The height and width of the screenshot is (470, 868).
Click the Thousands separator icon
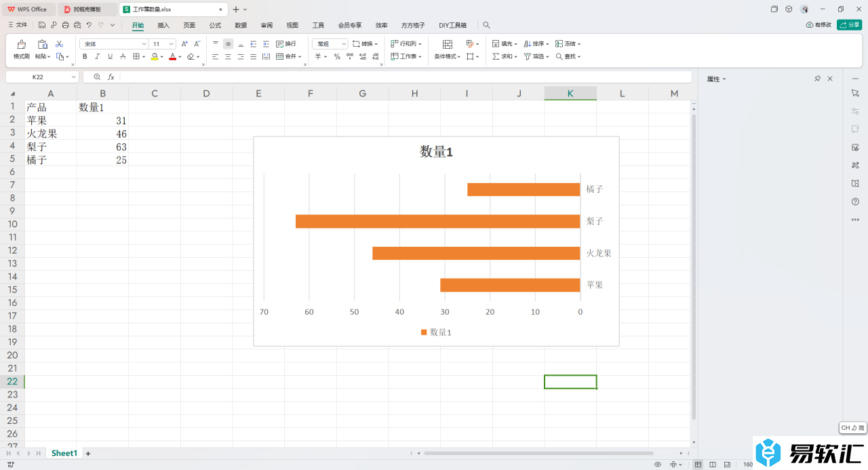349,57
